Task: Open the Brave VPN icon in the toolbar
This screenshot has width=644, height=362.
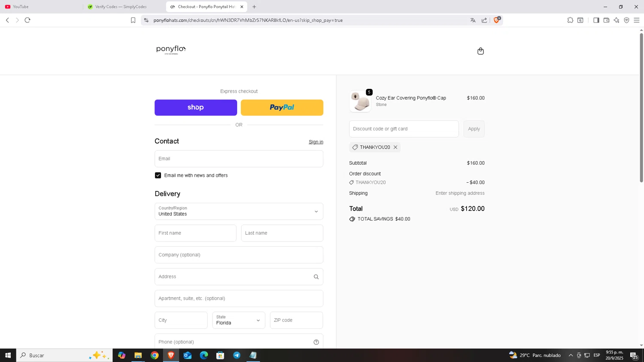Action: [x=626, y=20]
